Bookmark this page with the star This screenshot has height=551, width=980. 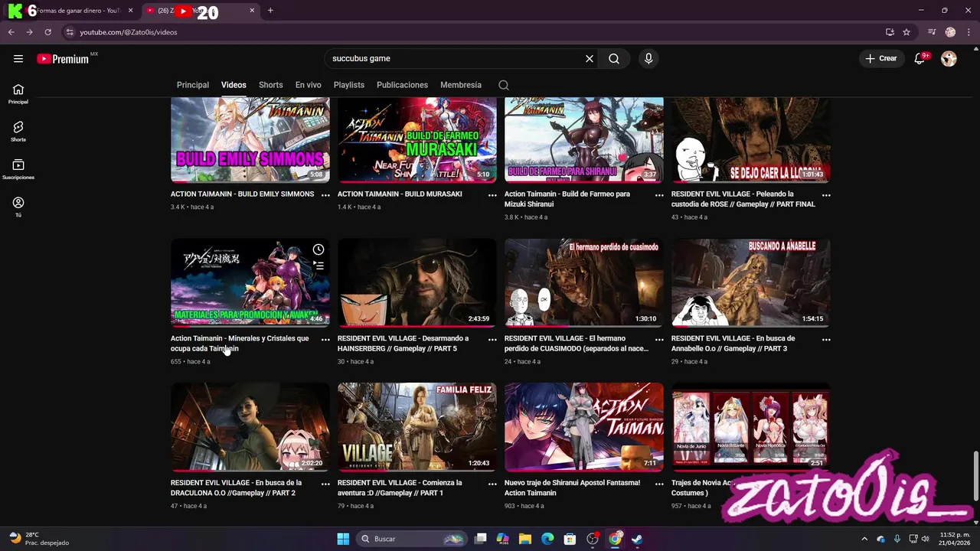click(x=906, y=32)
